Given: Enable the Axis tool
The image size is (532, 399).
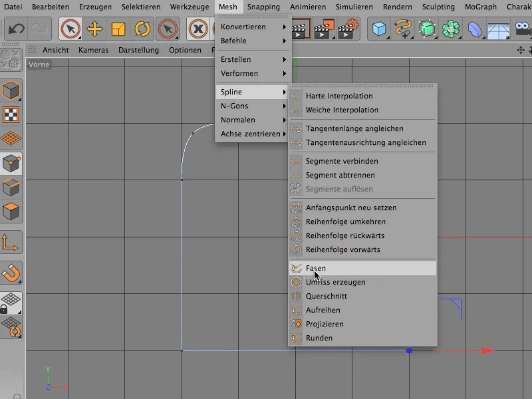Looking at the screenshot, I should 11,242.
